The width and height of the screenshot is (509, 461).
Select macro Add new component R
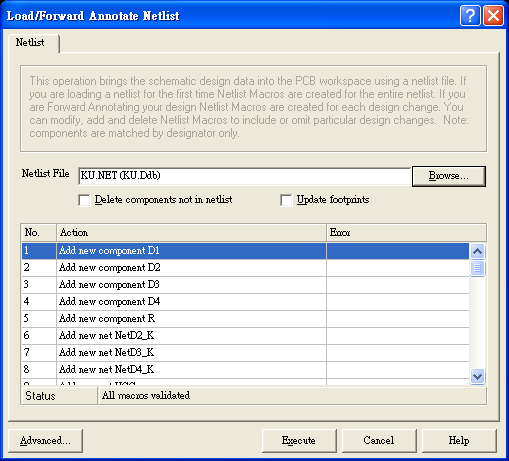[245, 319]
